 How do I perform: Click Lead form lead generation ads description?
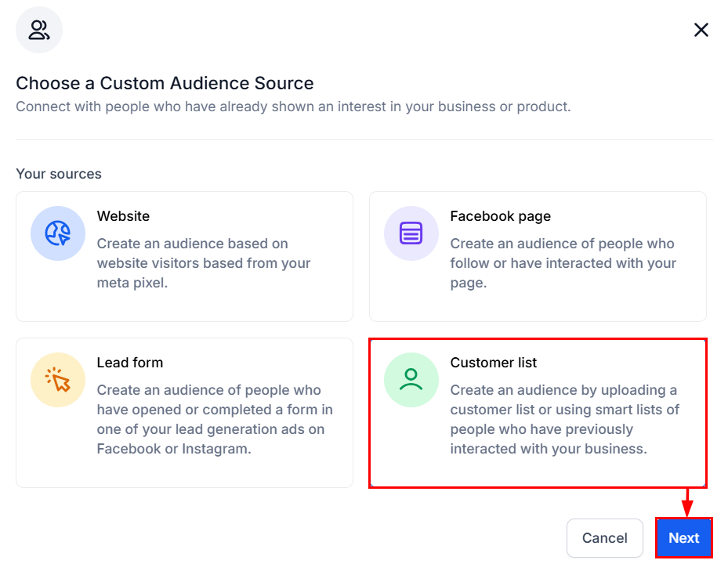215,420
